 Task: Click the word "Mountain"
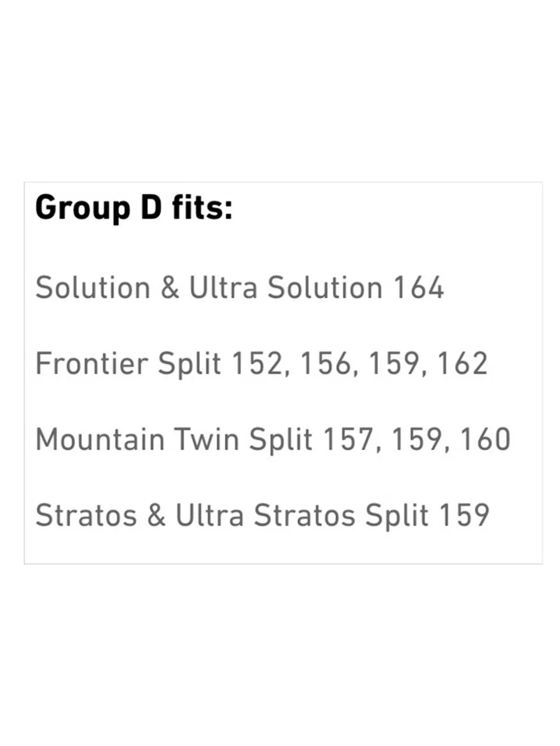(x=100, y=439)
